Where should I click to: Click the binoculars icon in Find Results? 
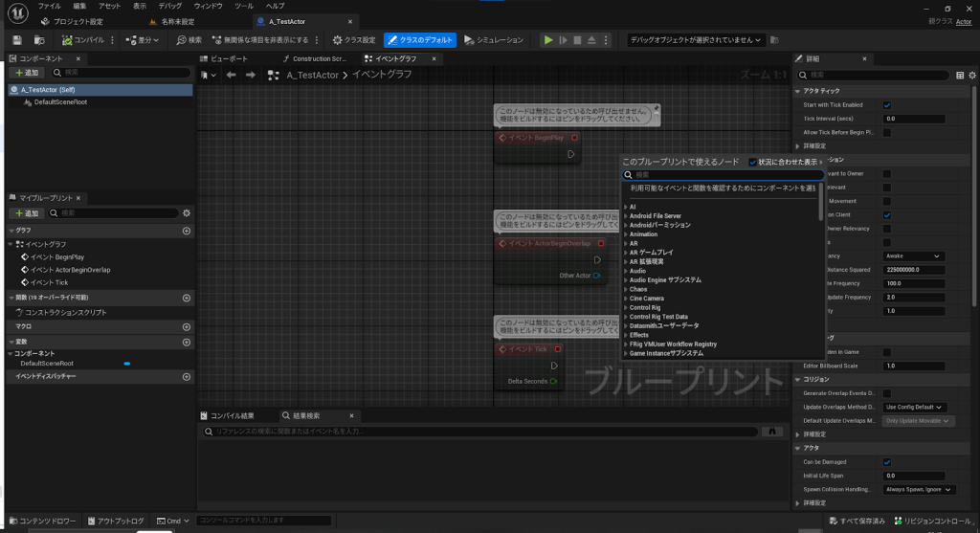(x=770, y=432)
